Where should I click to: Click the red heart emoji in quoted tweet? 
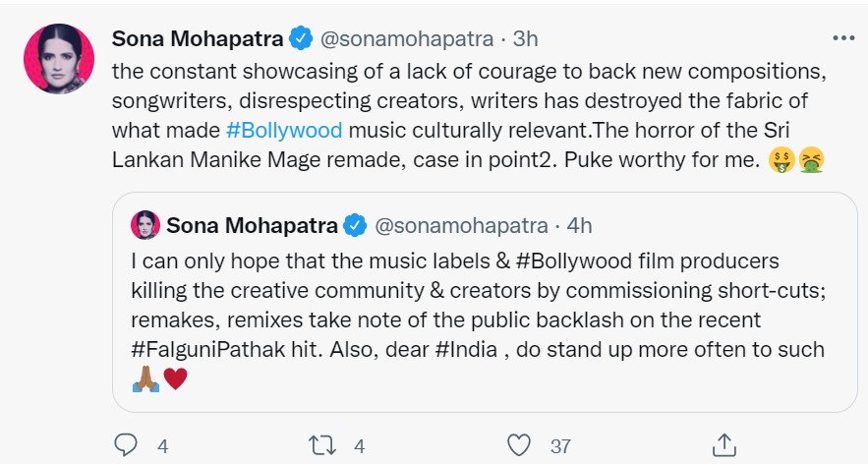pyautogui.click(x=176, y=379)
